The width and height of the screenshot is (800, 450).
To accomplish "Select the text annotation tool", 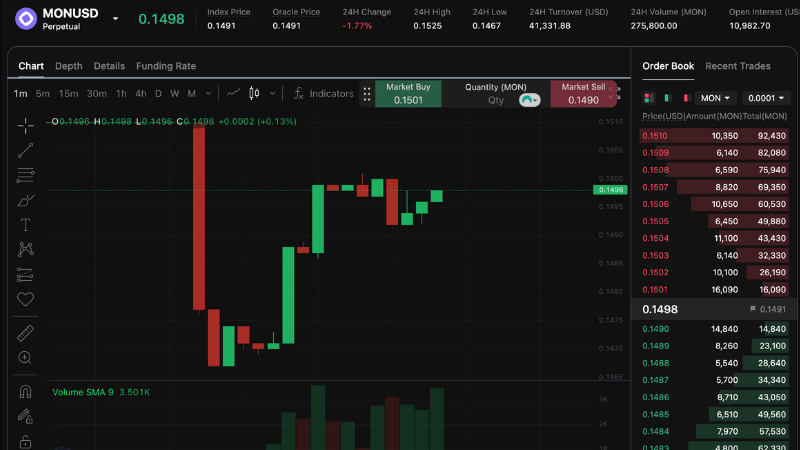I will click(x=25, y=224).
